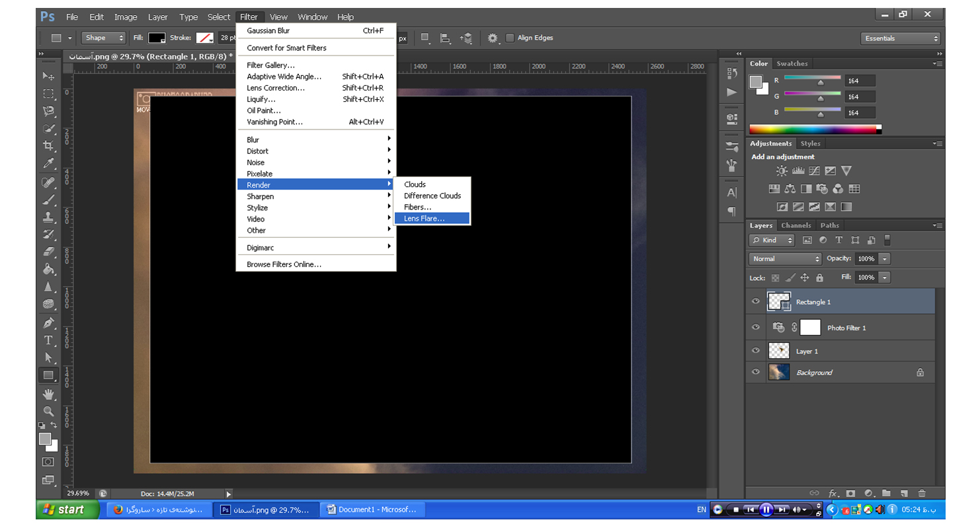The image size is (980, 528).
Task: Click the color spectrum ramp
Action: point(815,130)
